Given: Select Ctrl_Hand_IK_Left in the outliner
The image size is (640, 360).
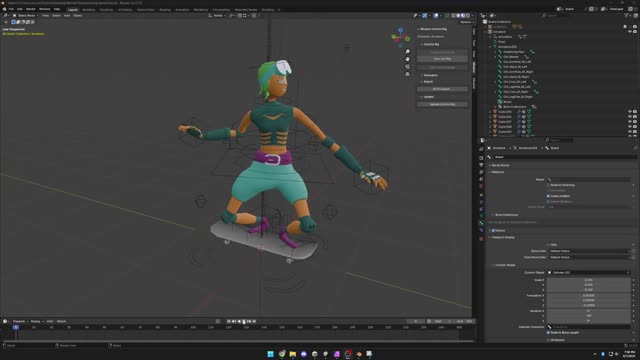Looking at the screenshot, I should [x=515, y=67].
